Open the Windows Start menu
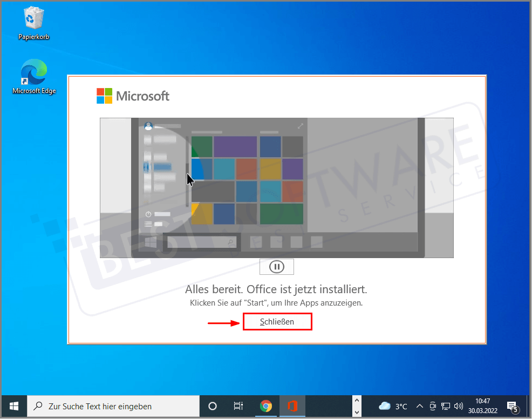The width and height of the screenshot is (532, 419). click(x=14, y=406)
